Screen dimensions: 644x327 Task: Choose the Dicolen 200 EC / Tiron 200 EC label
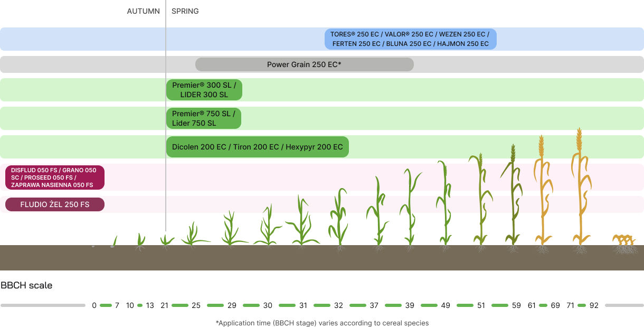tap(257, 147)
